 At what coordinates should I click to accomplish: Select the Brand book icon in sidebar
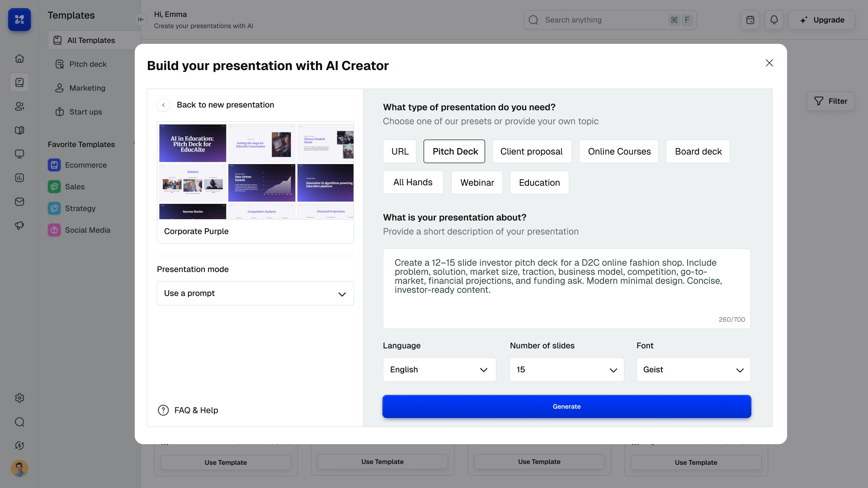19,130
